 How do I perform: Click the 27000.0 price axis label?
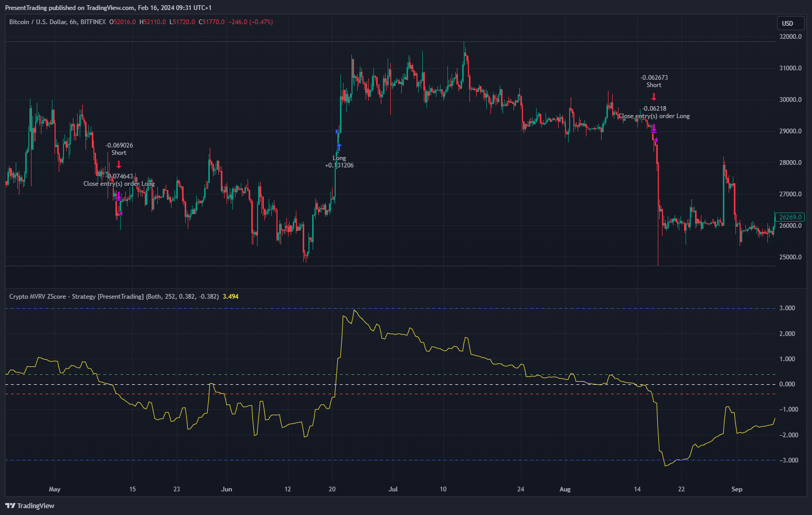click(790, 194)
